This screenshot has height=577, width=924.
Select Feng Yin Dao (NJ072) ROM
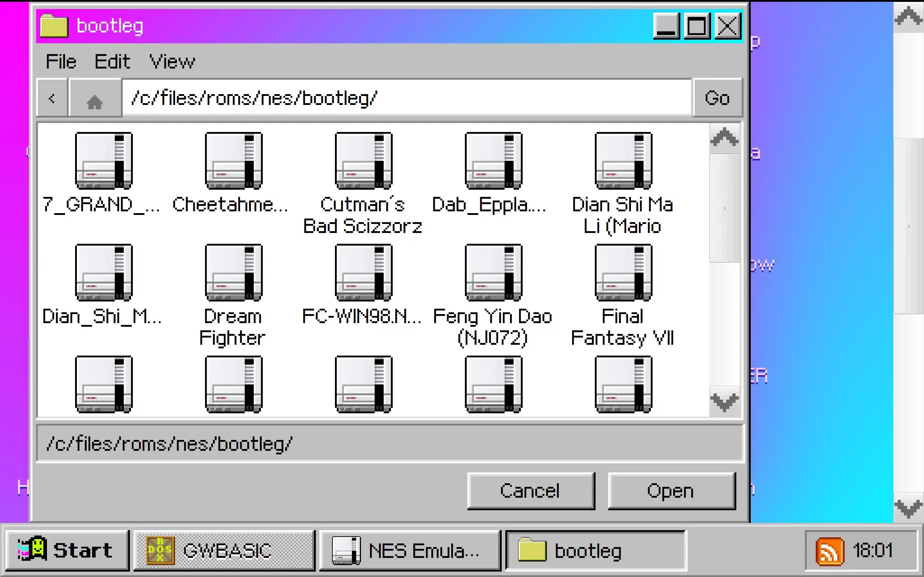[493, 273]
